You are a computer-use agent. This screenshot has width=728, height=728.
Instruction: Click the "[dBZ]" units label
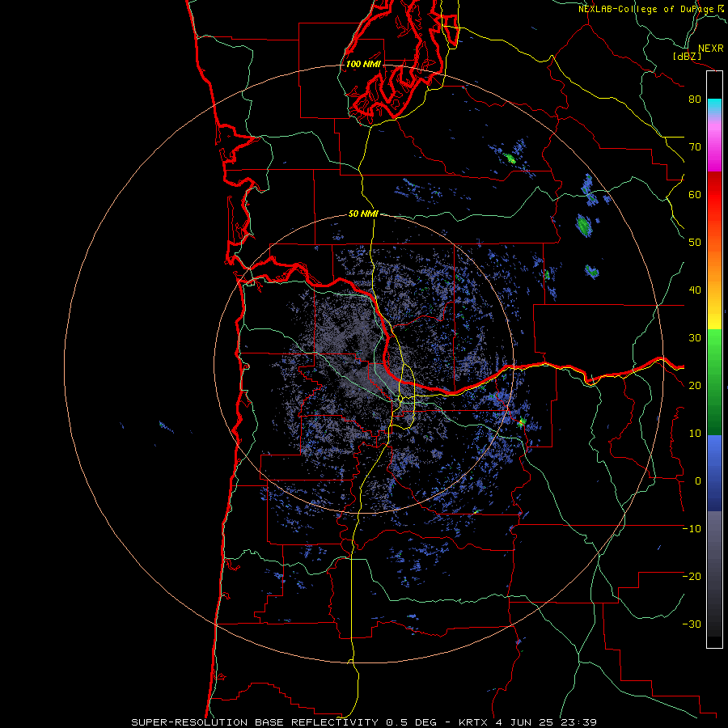click(687, 57)
